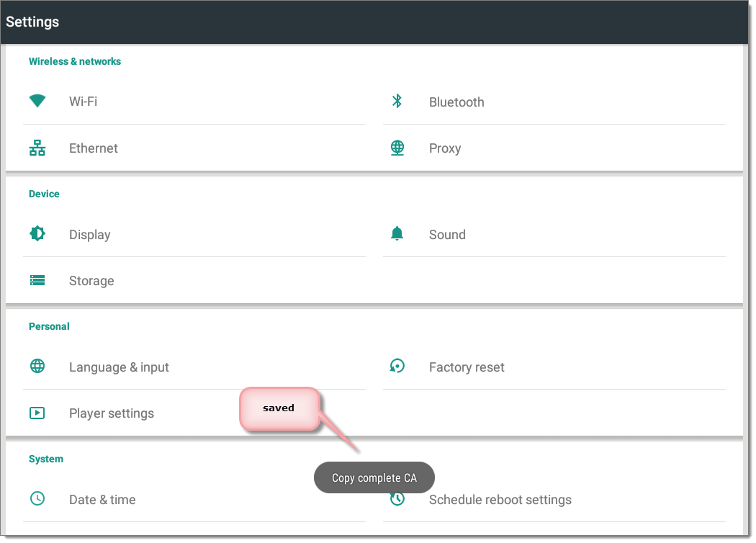The width and height of the screenshot is (756, 543).
Task: Click the Factory reset circular arrow icon
Action: pyautogui.click(x=397, y=366)
